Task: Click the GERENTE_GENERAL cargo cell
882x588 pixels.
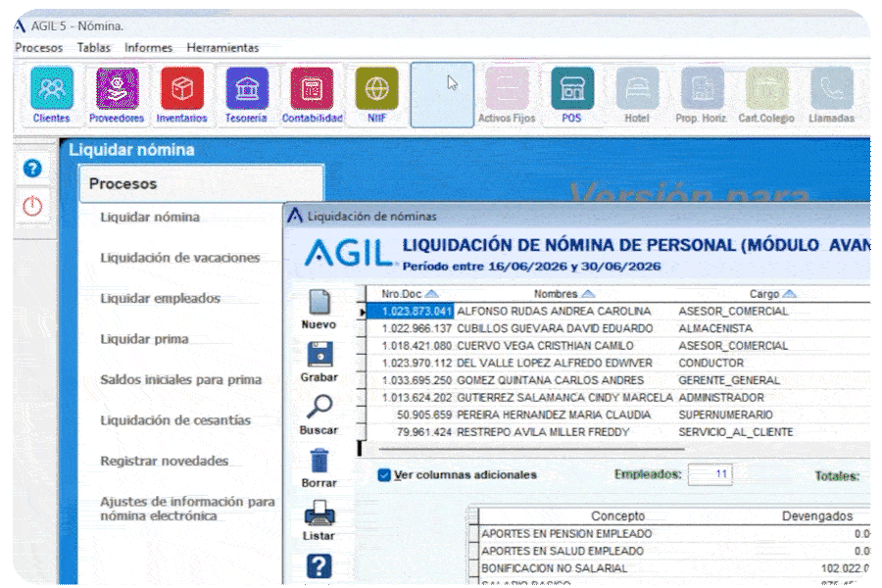Action: tap(729, 381)
